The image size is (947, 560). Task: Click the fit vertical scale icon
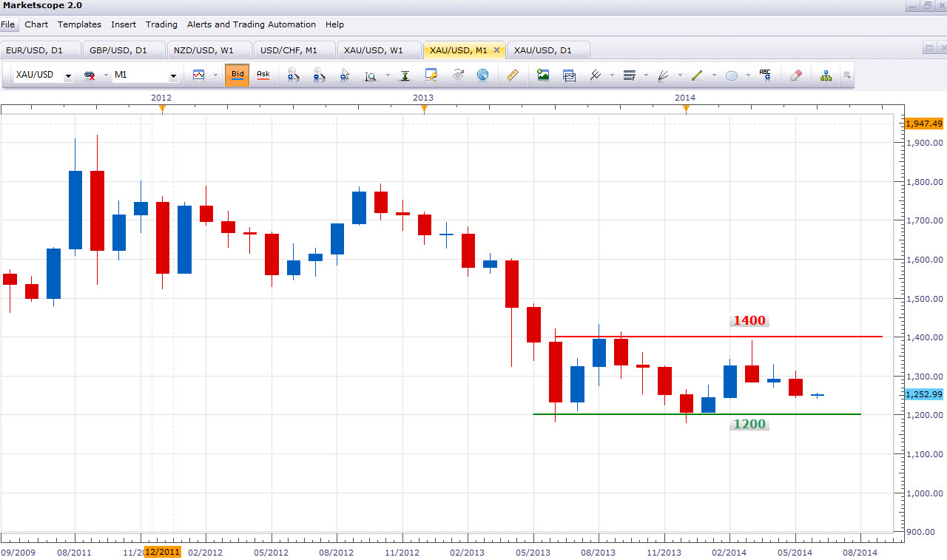405,75
